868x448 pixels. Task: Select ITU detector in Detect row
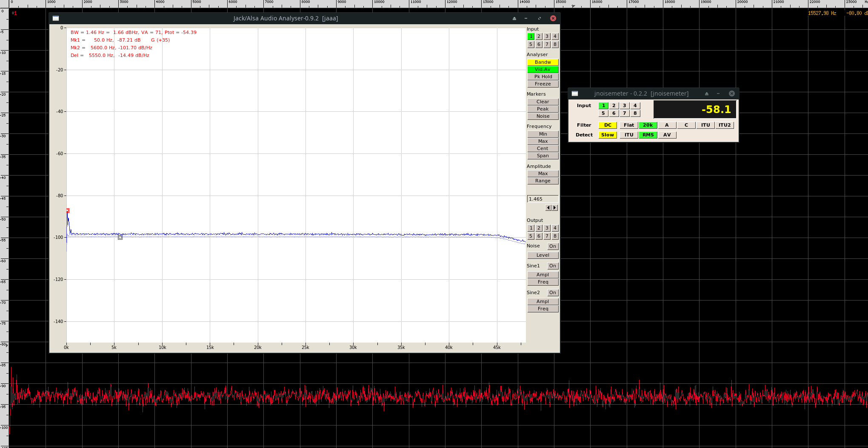[629, 135]
